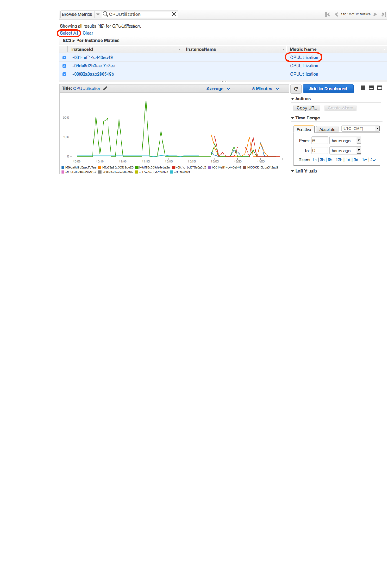Open InstanceId column filter arrow
The height and width of the screenshot is (564, 392).
pos(180,49)
